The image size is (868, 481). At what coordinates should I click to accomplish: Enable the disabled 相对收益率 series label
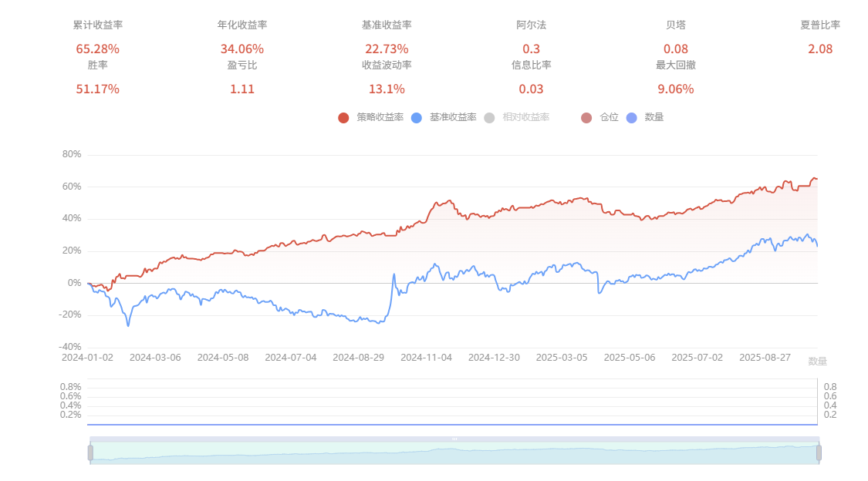click(525, 117)
